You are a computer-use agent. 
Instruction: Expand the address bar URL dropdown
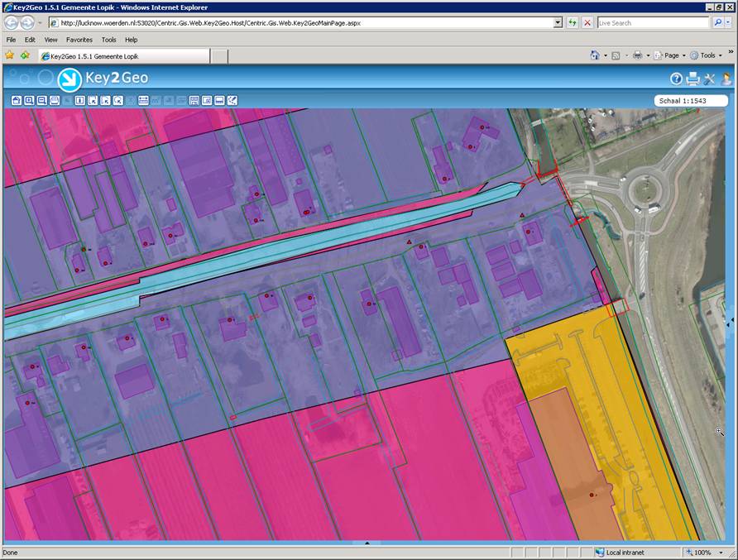pyautogui.click(x=558, y=23)
